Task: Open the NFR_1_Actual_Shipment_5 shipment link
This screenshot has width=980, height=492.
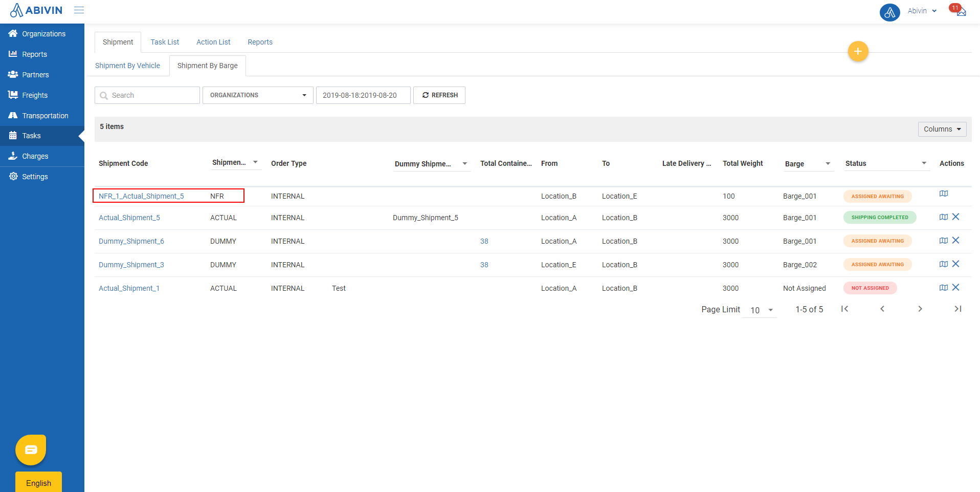Action: pos(141,196)
